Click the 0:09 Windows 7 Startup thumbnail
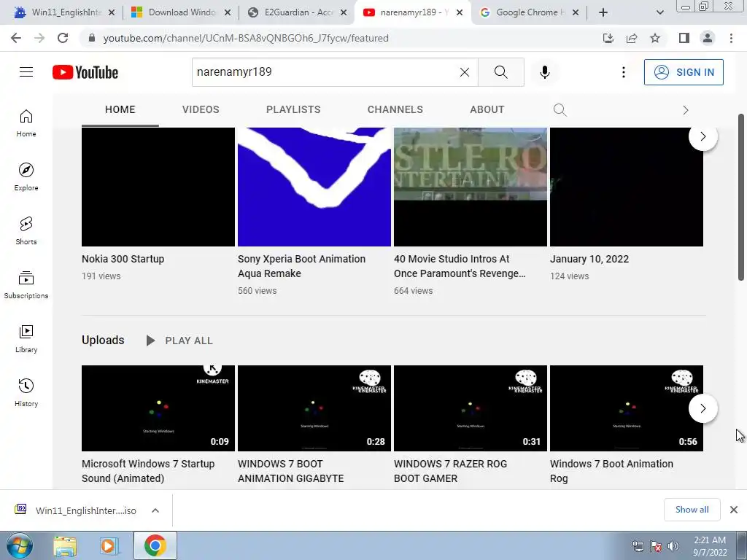747x560 pixels. (158, 408)
